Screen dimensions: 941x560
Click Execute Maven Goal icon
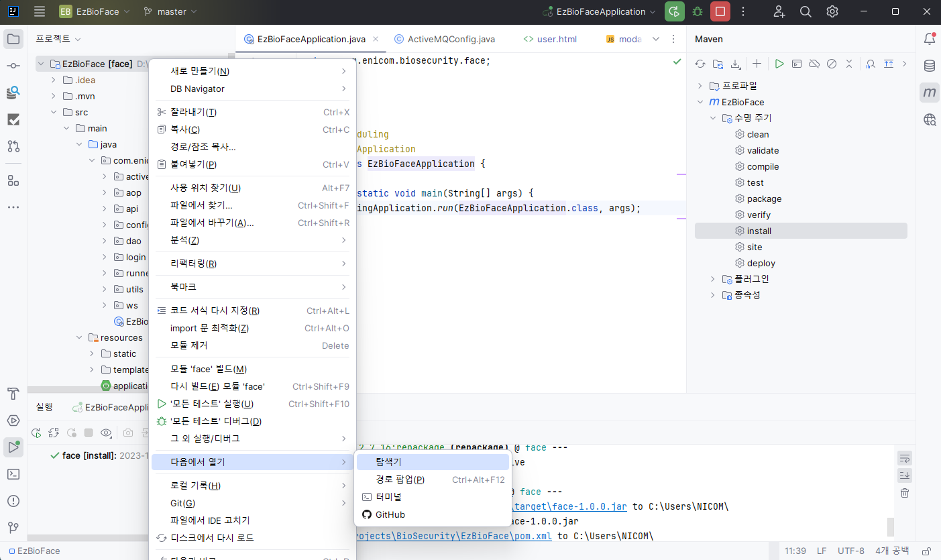coord(796,64)
